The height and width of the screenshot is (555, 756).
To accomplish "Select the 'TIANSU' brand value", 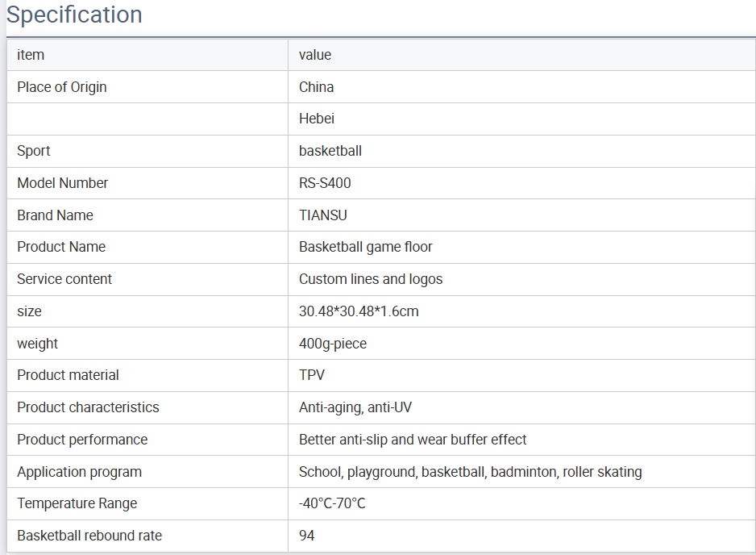I will pos(323,215).
